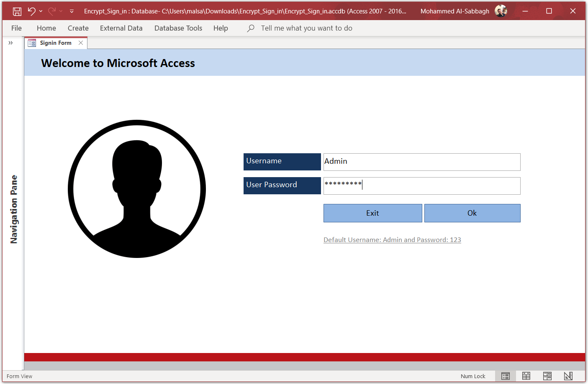Click the Username input field

pyautogui.click(x=422, y=162)
